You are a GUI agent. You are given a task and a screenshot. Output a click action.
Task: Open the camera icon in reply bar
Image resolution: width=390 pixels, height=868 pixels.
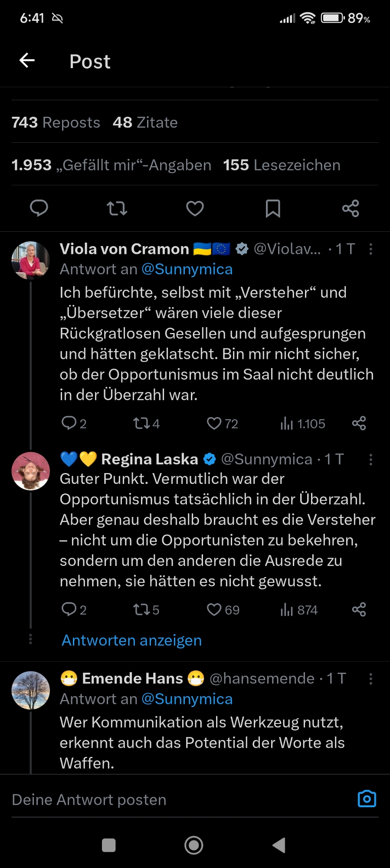coord(367,799)
